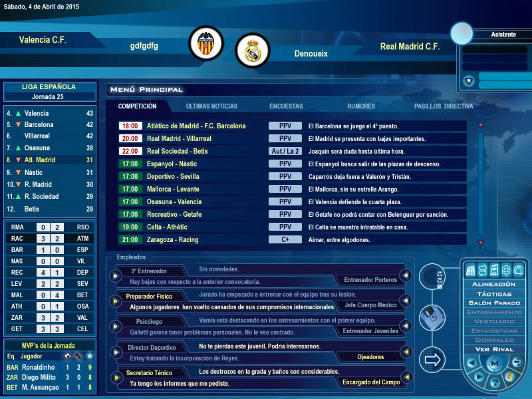This screenshot has height=399, width=532.
Task: Click the round M main menu button
Action: click(495, 363)
